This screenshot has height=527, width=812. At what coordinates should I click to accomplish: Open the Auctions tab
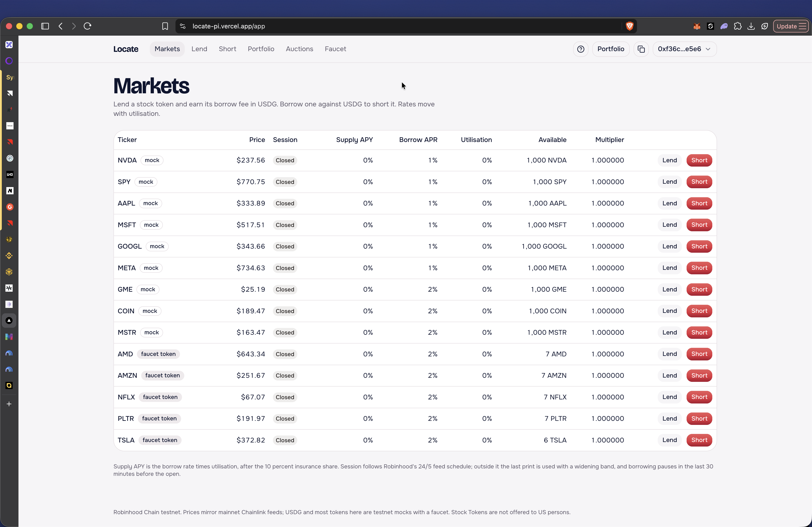(x=299, y=49)
